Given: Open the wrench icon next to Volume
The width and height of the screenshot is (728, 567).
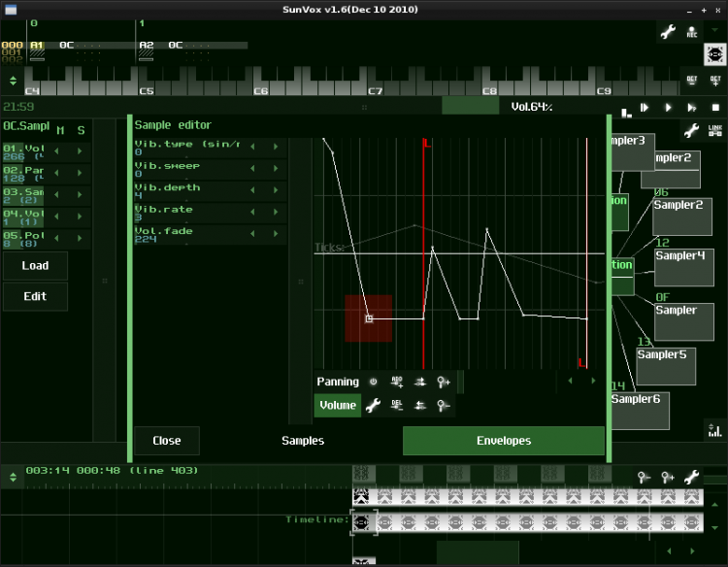Looking at the screenshot, I should point(373,406).
